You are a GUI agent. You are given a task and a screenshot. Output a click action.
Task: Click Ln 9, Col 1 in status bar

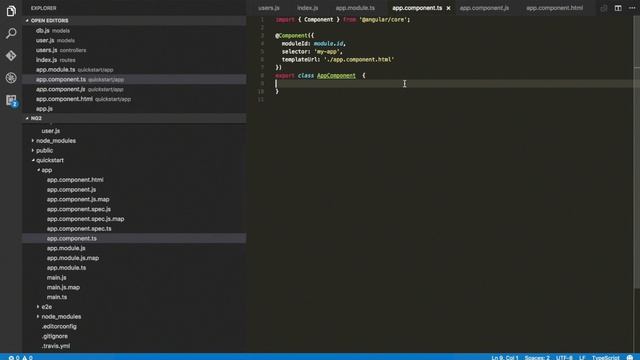504,358
